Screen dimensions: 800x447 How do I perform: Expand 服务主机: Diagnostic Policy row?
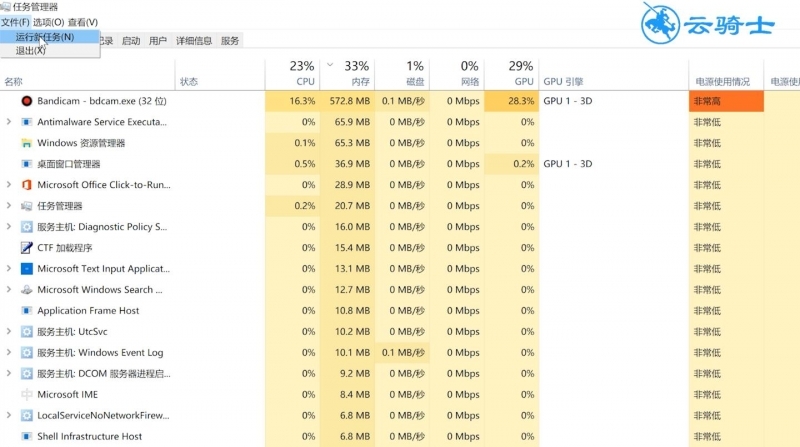click(9, 227)
